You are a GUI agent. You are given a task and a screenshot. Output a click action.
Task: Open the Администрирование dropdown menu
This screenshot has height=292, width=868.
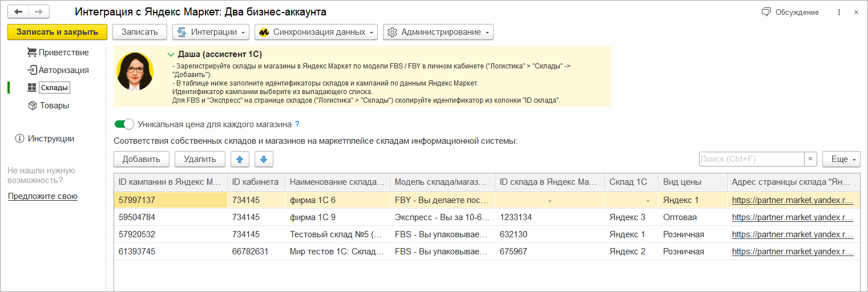(438, 32)
